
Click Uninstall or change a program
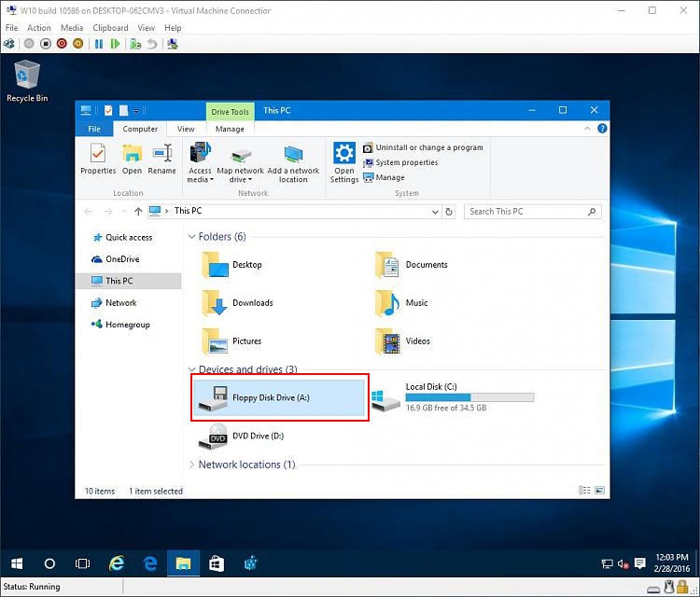(423, 147)
